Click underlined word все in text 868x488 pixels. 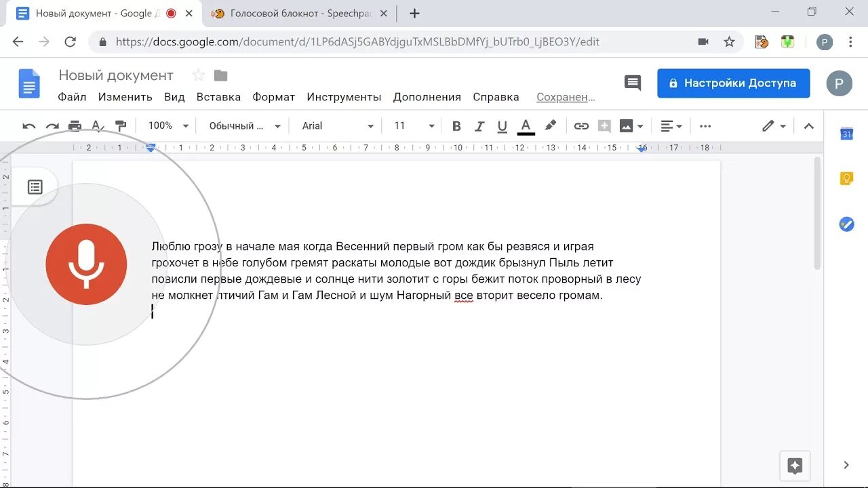click(x=464, y=296)
